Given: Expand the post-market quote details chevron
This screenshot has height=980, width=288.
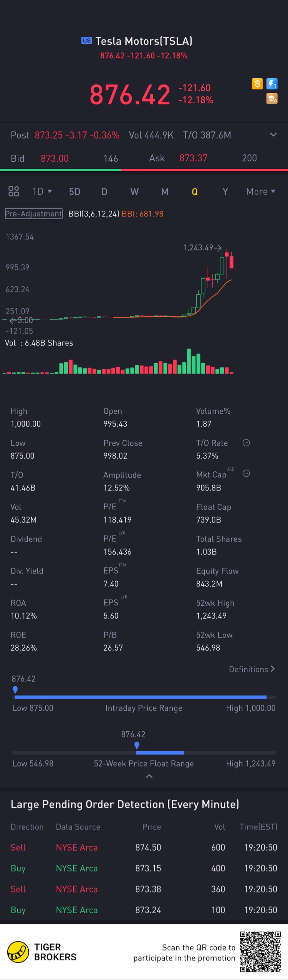Looking at the screenshot, I should (x=273, y=135).
